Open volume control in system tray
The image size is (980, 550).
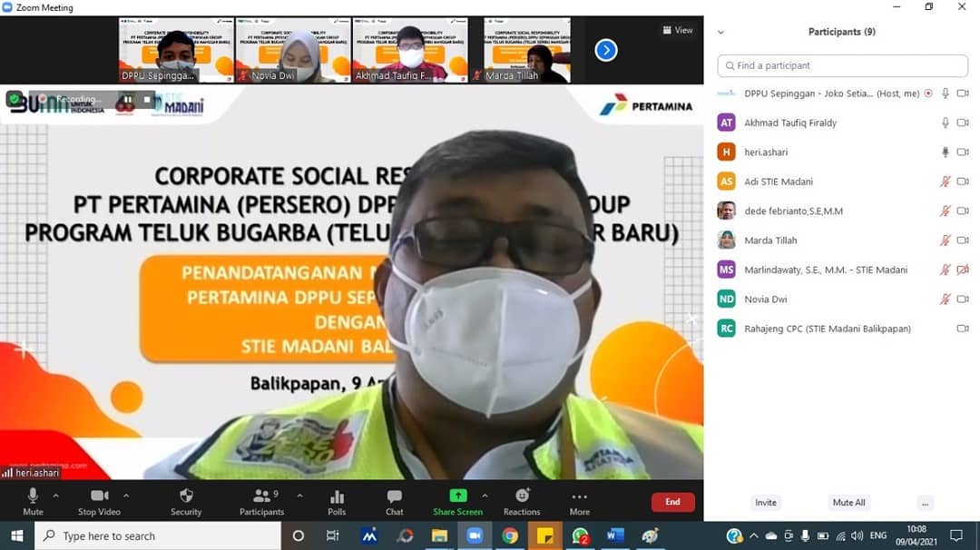[x=857, y=535]
